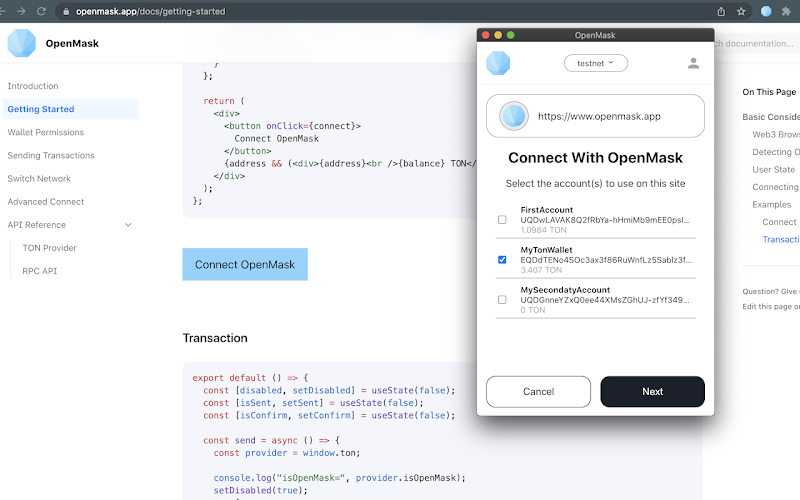800x500 pixels.
Task: Open the browser extensions puzzle icon
Action: [786, 11]
